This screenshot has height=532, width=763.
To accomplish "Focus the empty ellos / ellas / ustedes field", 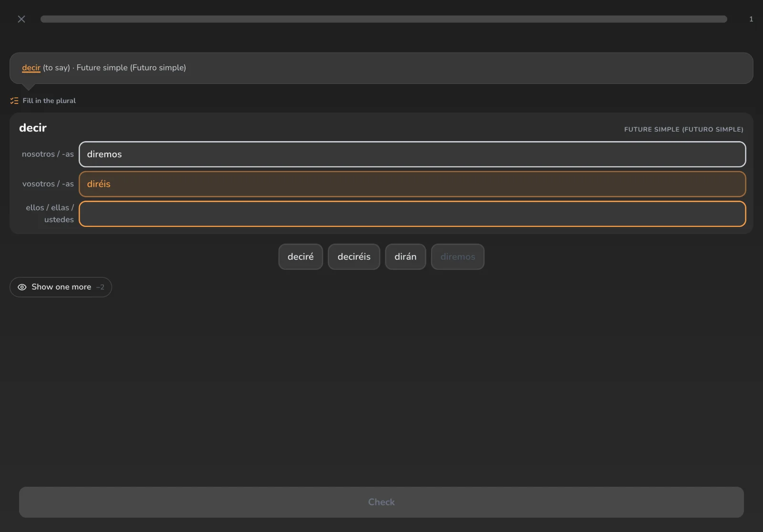I will (x=412, y=214).
